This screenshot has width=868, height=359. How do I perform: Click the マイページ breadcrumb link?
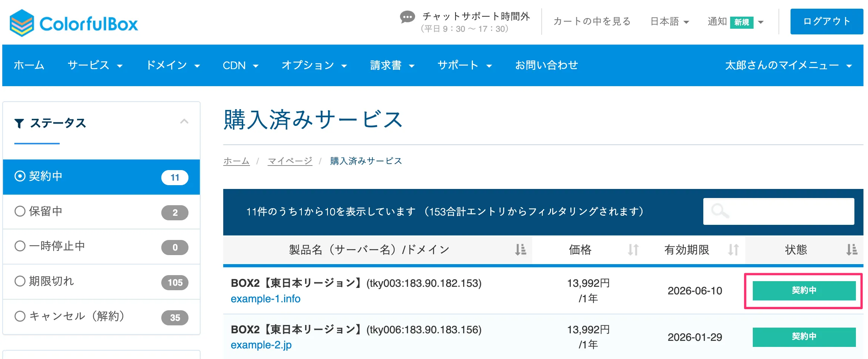click(290, 161)
